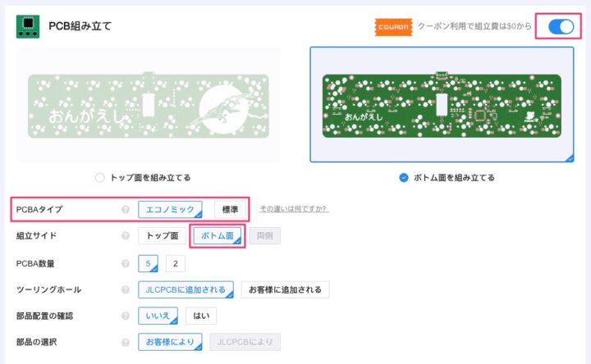Screen dimensions: 591x364
Task: Choose the 標準 PCBA type
Action: tap(231, 210)
